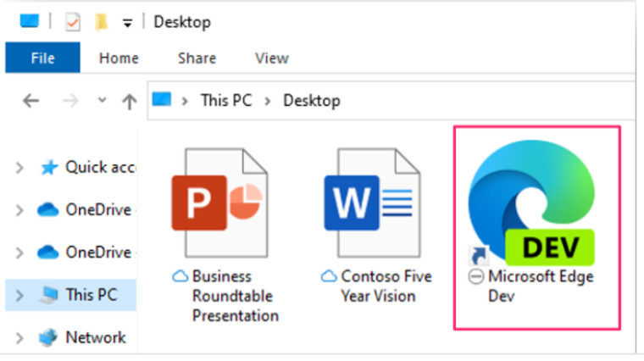Expand the Network tree node
Viewport: 644px width, 361px height.
tap(19, 337)
